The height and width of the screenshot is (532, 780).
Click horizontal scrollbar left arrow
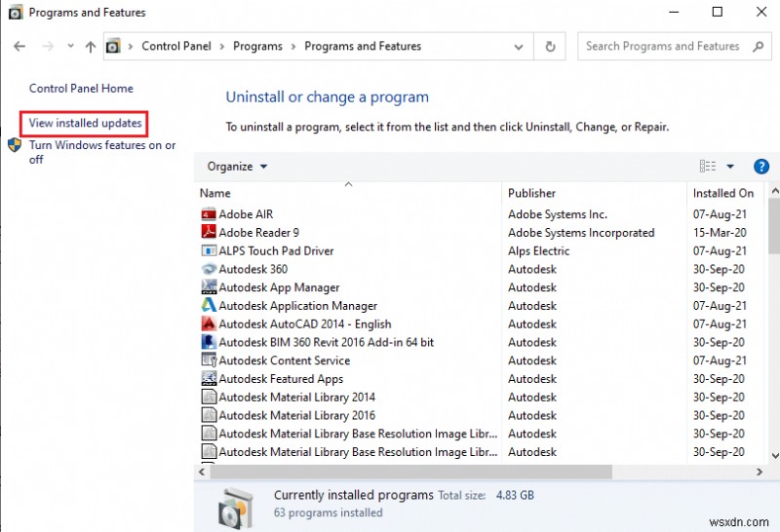[202, 472]
